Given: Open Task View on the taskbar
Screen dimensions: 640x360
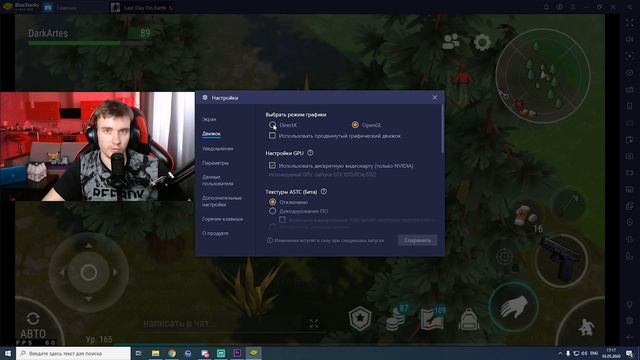Looking at the screenshot, I should (x=138, y=353).
